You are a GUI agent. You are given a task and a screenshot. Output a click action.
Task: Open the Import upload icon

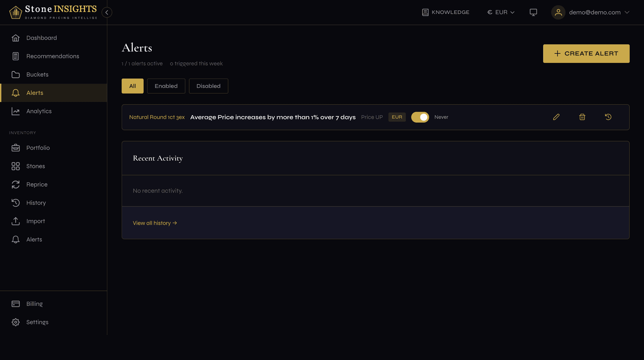coord(15,221)
